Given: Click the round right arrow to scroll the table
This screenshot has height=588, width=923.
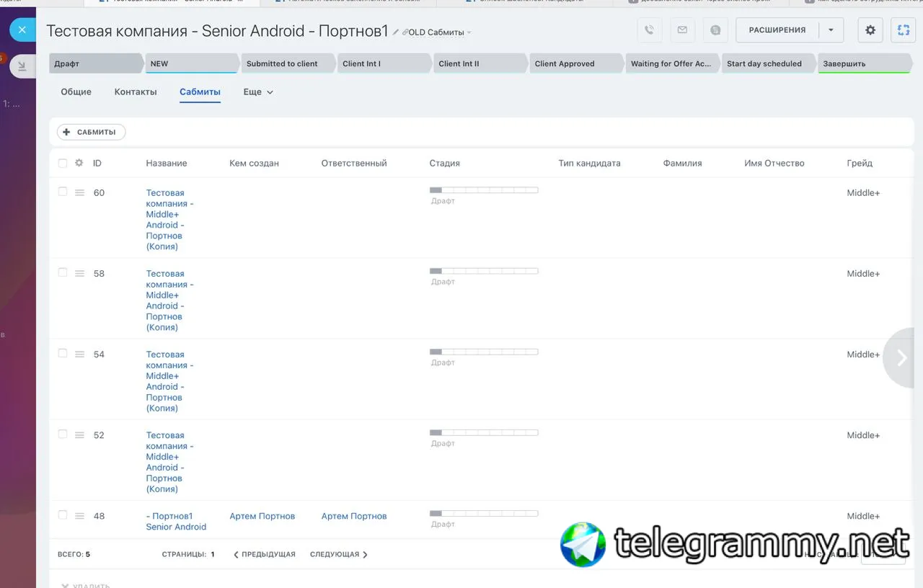Looking at the screenshot, I should point(901,358).
